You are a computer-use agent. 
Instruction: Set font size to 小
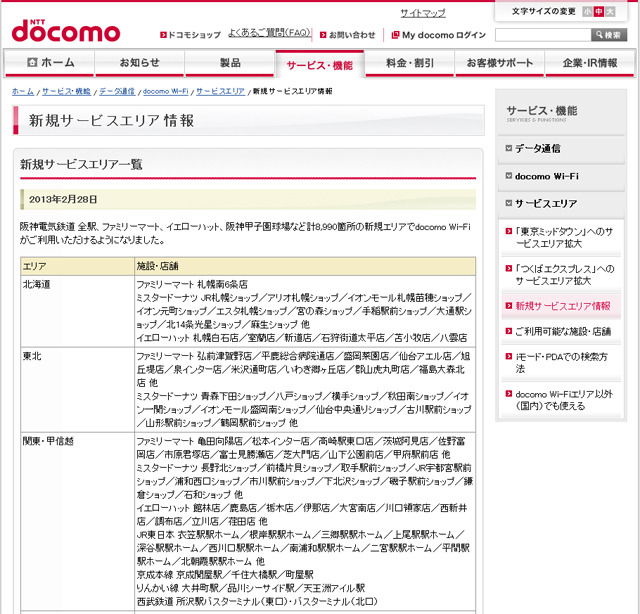(587, 11)
